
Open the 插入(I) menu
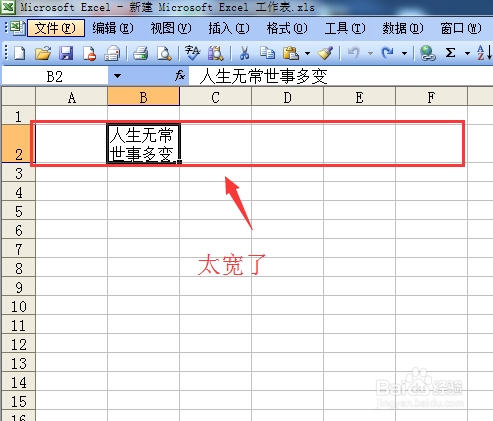229,28
